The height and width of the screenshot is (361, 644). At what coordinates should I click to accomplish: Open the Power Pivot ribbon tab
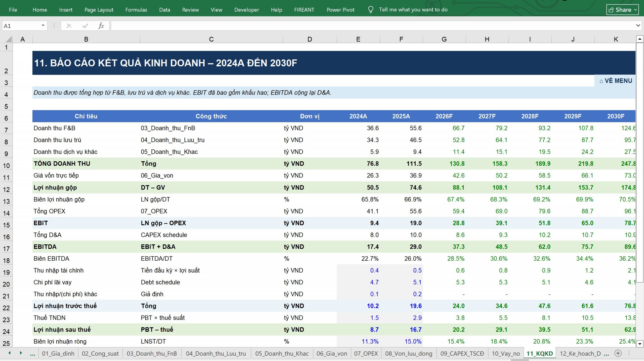(x=340, y=10)
